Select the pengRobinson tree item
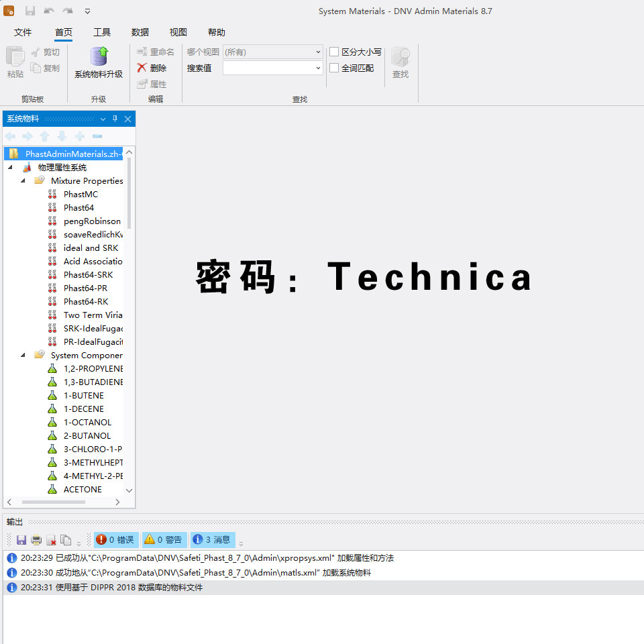Image resolution: width=644 pixels, height=644 pixels. coord(92,221)
